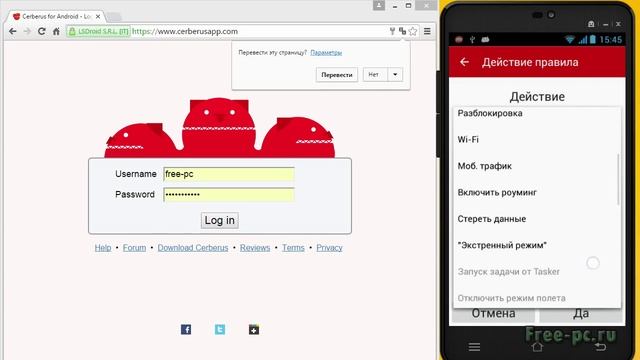Image resolution: width=640 pixels, height=360 pixels.
Task: Go back in Chrome browser
Action: tap(13, 31)
